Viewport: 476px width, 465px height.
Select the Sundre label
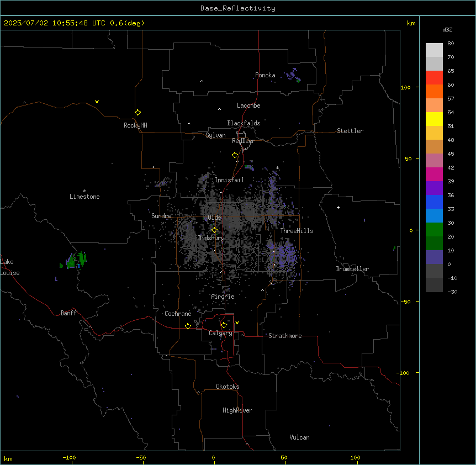point(161,216)
